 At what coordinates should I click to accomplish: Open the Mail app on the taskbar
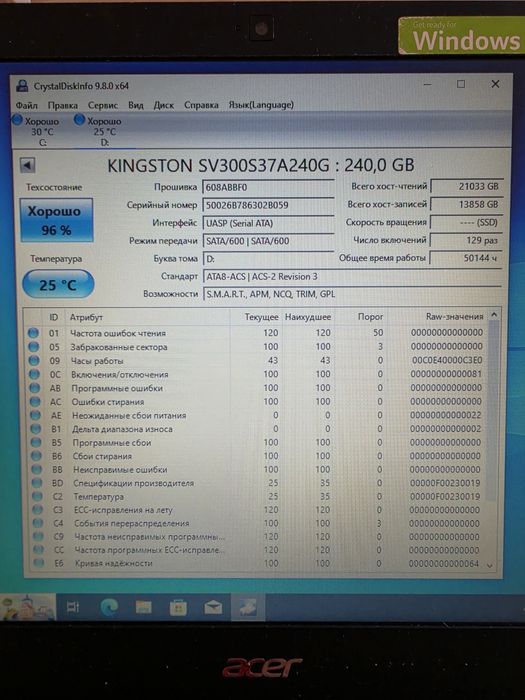point(213,607)
